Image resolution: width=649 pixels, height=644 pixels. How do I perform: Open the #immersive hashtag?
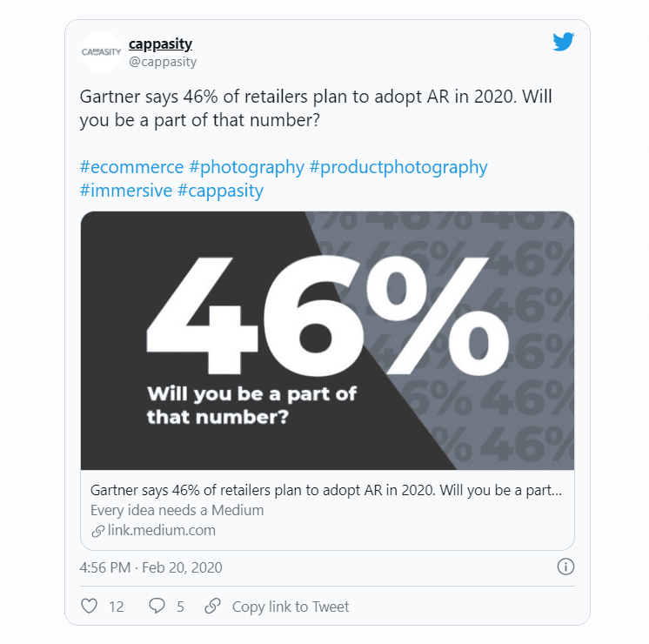(126, 191)
